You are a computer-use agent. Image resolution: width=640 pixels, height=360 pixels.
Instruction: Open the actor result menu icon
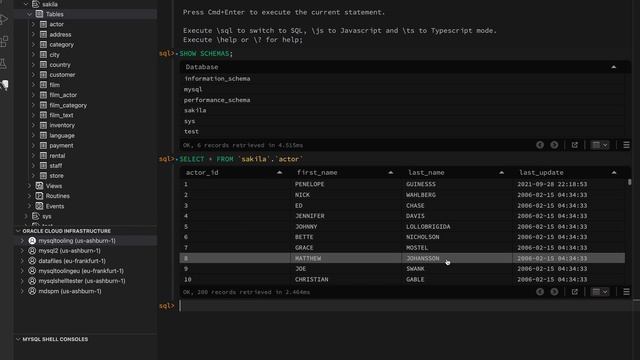[x=626, y=292]
